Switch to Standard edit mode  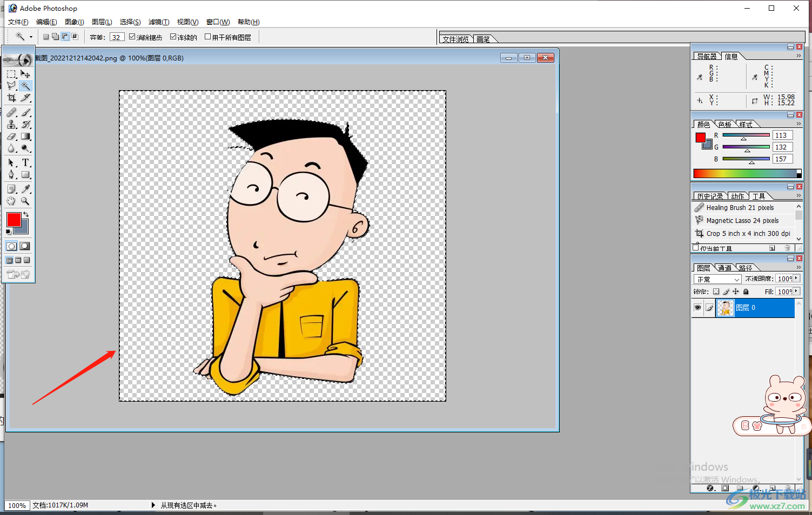pyautogui.click(x=11, y=246)
